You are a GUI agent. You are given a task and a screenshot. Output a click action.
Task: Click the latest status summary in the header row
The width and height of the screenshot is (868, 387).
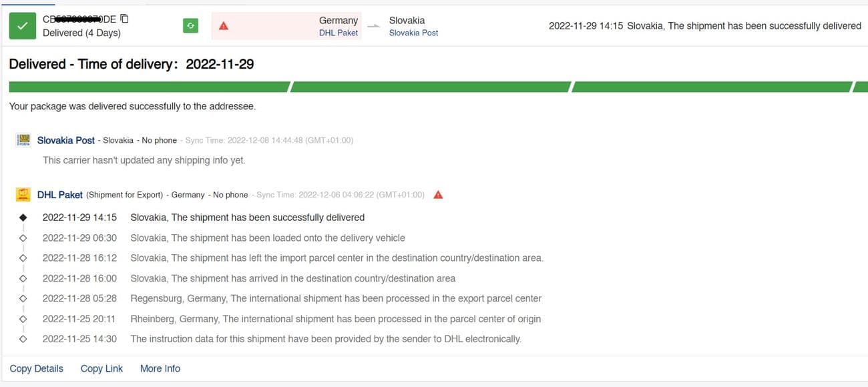704,26
